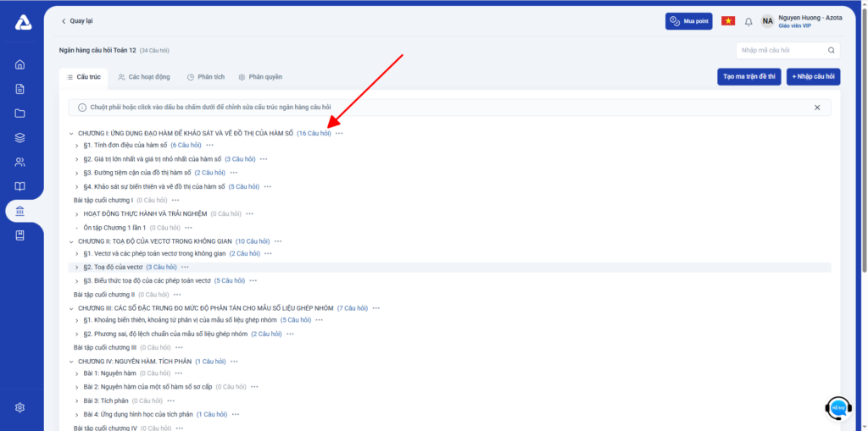This screenshot has width=868, height=431.
Task: Switch language with the Vietnam flag icon
Action: [x=728, y=21]
